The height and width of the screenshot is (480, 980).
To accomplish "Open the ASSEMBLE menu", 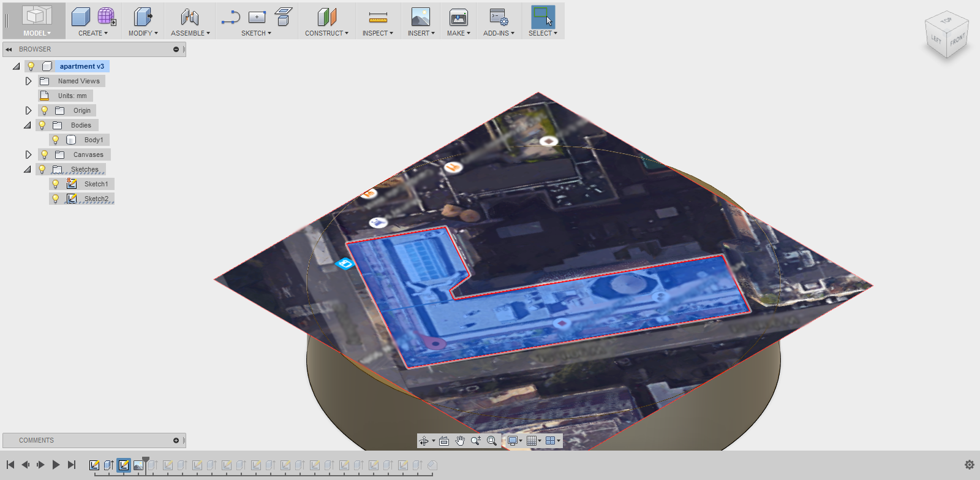I will click(x=190, y=33).
